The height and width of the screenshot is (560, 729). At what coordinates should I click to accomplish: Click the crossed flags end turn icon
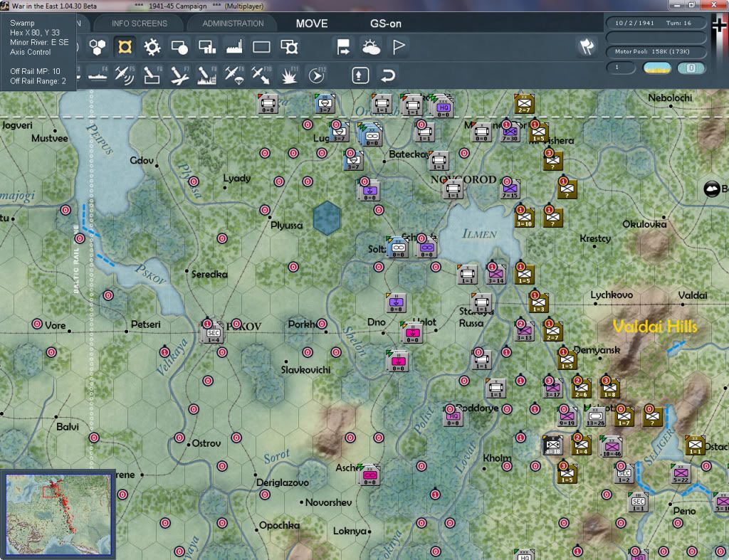(x=587, y=46)
